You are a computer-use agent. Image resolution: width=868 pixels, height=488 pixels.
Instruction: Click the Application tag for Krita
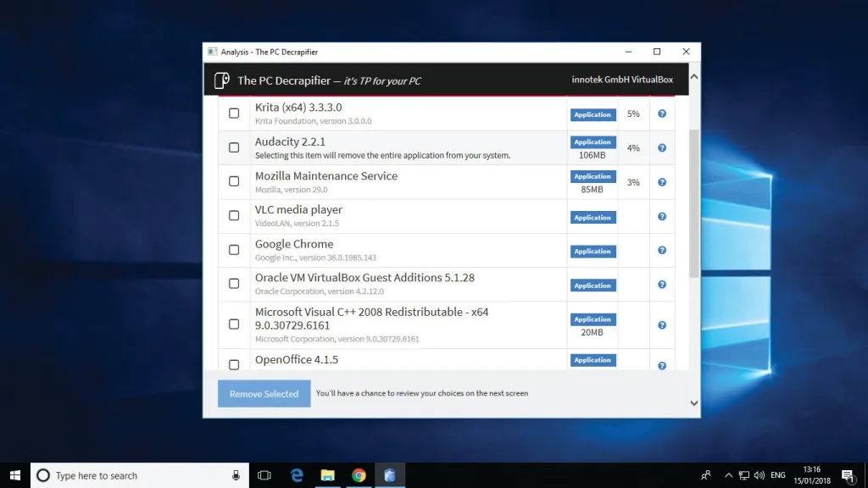(x=593, y=114)
